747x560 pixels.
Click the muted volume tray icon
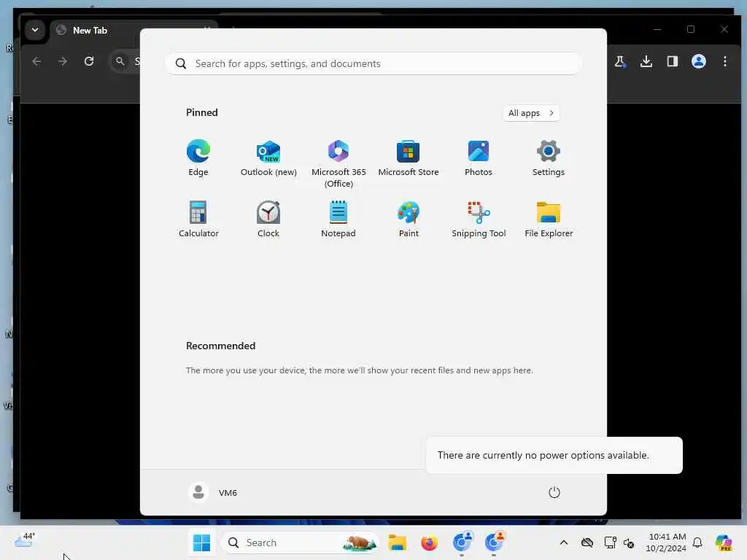629,542
